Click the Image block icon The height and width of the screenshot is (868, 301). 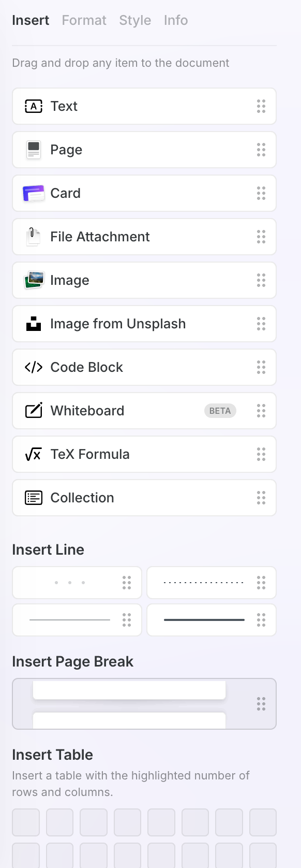(x=33, y=280)
